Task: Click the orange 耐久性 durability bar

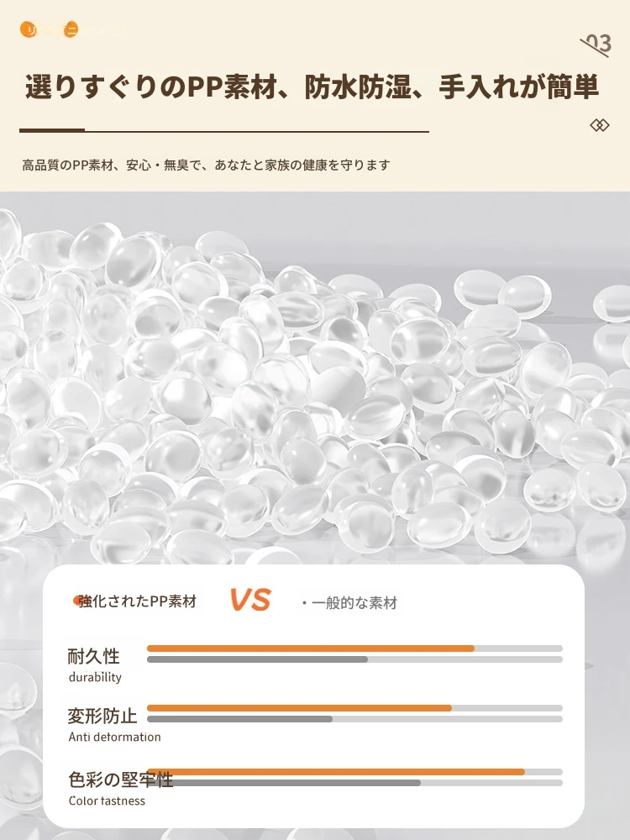Action: coord(311,648)
